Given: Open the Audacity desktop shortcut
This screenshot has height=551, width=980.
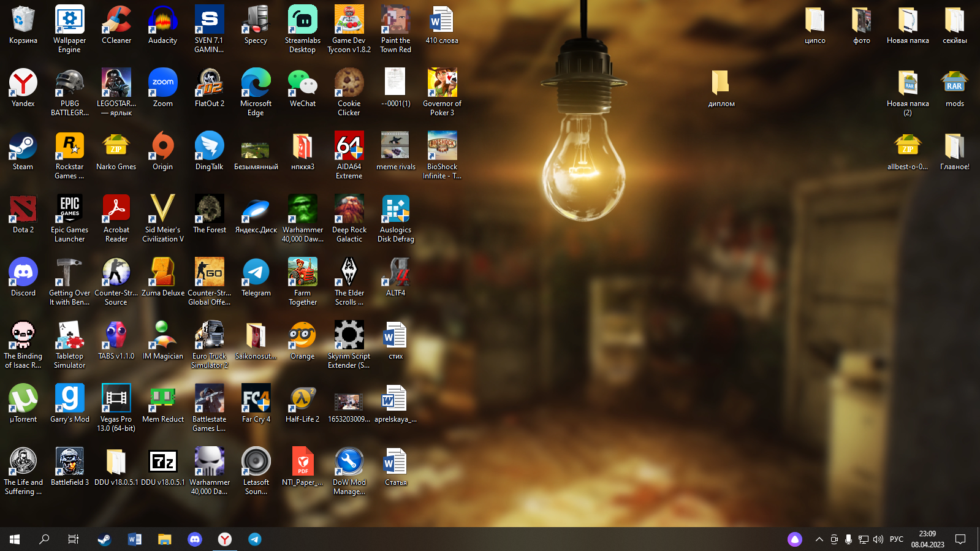Looking at the screenshot, I should pos(163,25).
